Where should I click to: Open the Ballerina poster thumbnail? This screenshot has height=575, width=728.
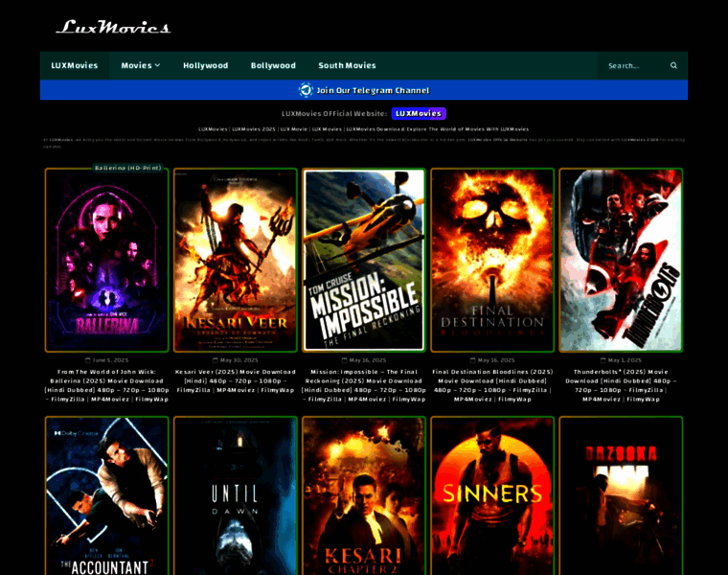click(106, 260)
